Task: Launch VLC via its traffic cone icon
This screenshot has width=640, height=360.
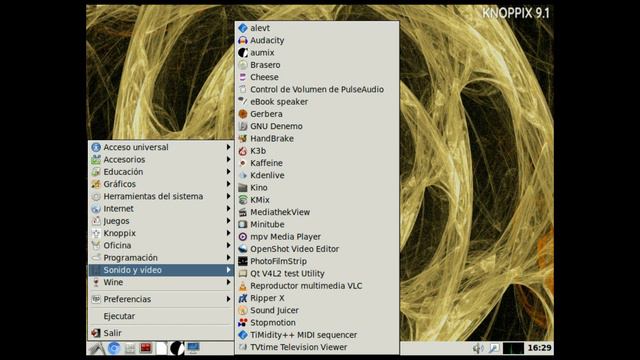Action: 243,286
